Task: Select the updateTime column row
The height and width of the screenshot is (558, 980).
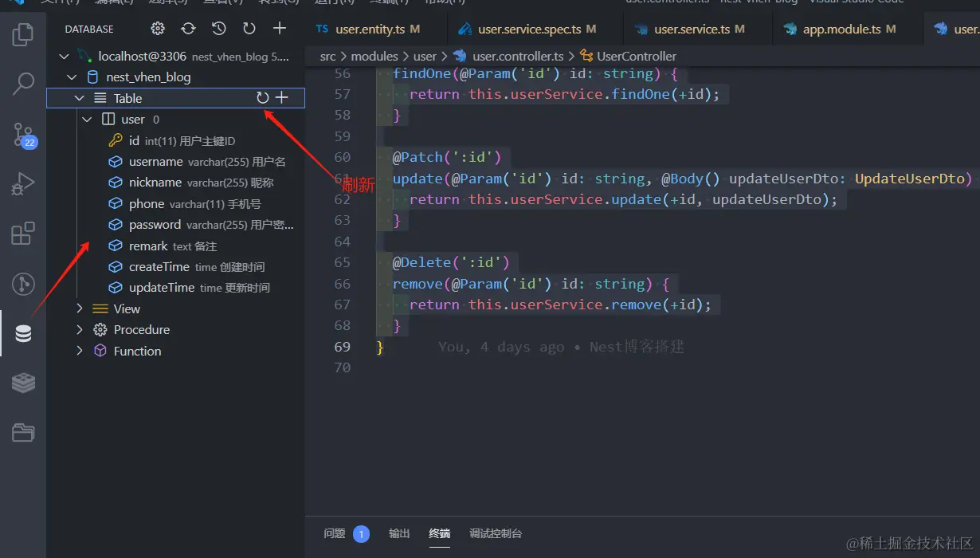Action: 175,288
